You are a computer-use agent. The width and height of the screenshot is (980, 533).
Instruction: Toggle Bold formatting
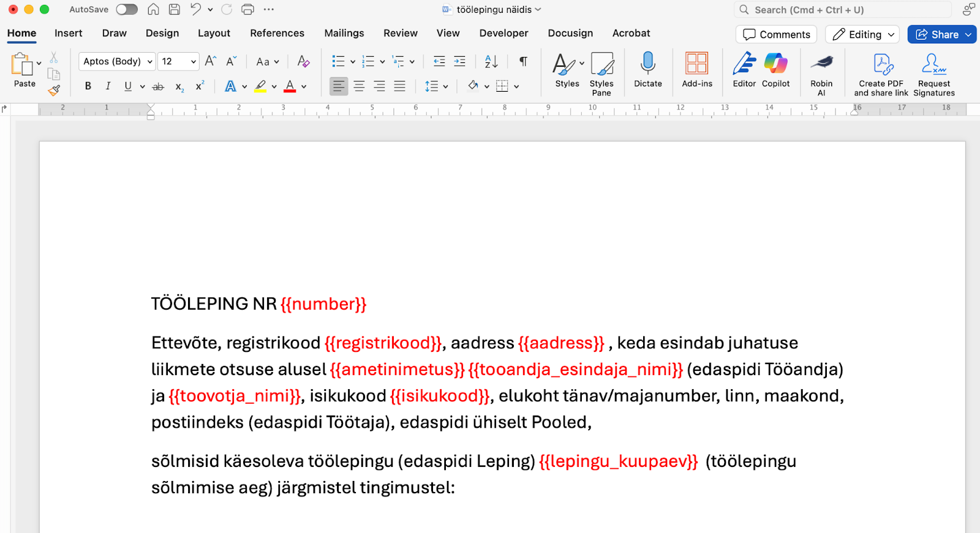88,86
